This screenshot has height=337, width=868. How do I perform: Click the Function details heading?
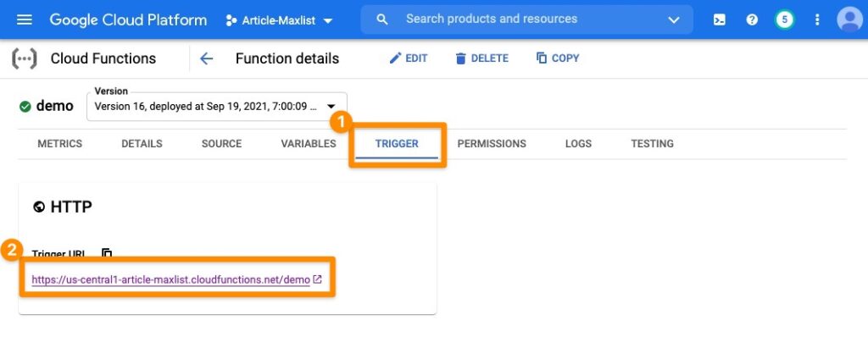(287, 58)
